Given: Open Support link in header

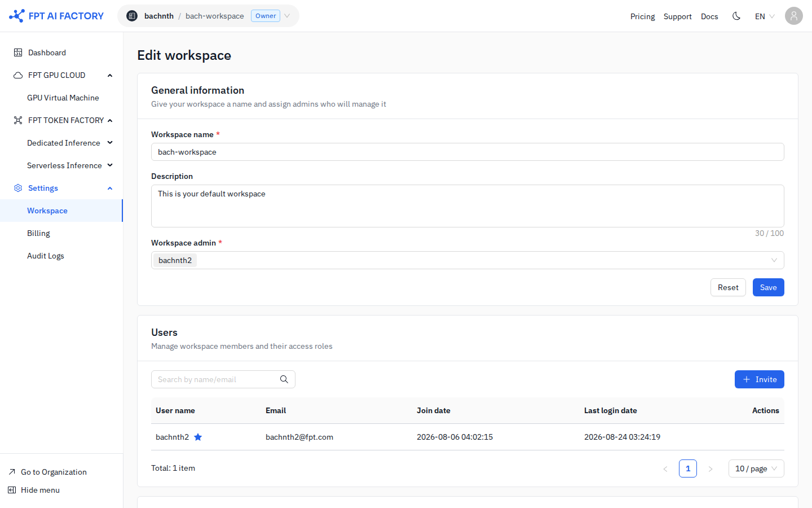Looking at the screenshot, I should [678, 16].
